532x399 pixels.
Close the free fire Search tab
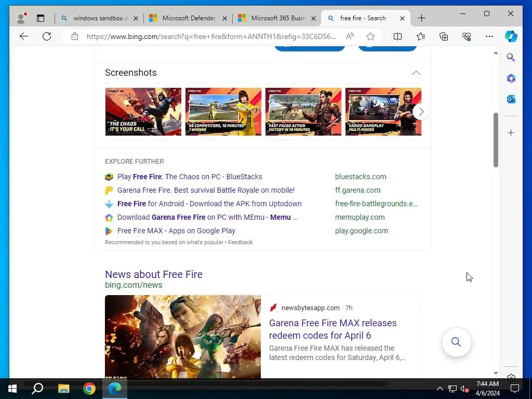point(402,18)
